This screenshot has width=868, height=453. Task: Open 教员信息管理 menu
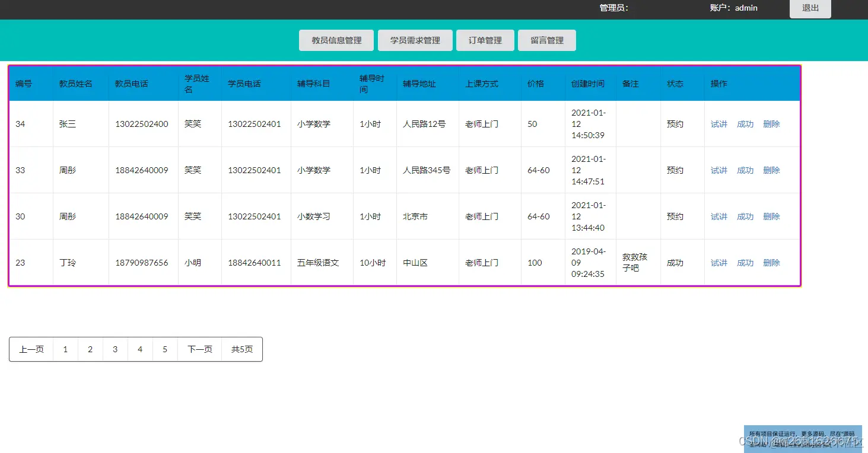(x=336, y=40)
